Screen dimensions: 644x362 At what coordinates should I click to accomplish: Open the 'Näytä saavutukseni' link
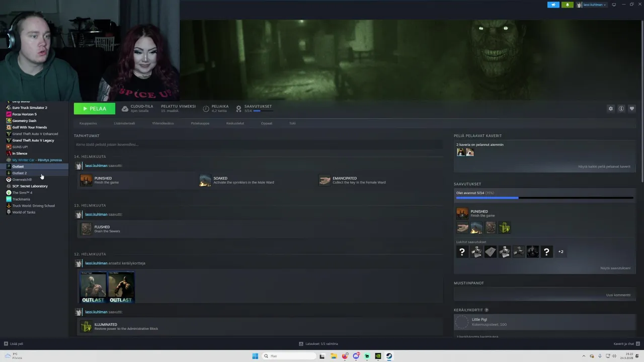[615, 268]
